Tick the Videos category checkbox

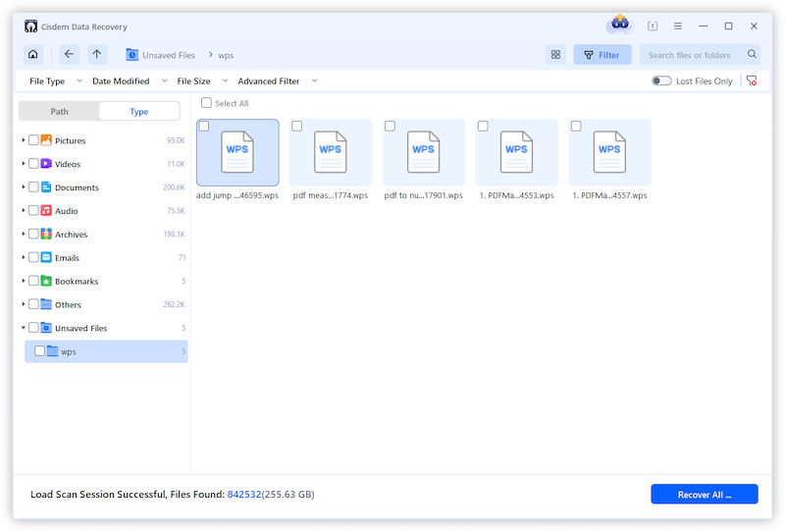tap(33, 163)
